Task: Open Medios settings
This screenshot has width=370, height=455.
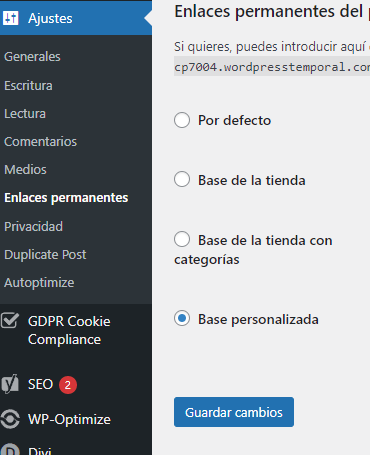Action: tap(25, 170)
